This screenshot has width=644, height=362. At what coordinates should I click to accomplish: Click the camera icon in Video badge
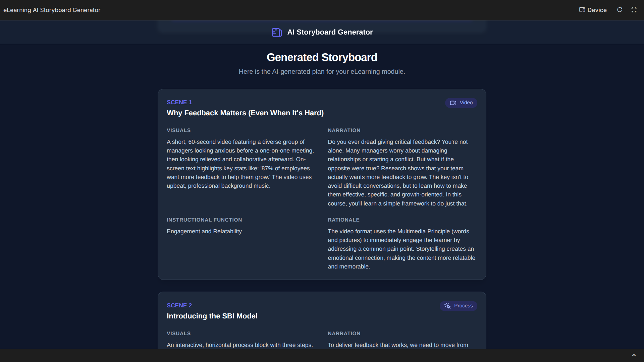click(x=453, y=103)
